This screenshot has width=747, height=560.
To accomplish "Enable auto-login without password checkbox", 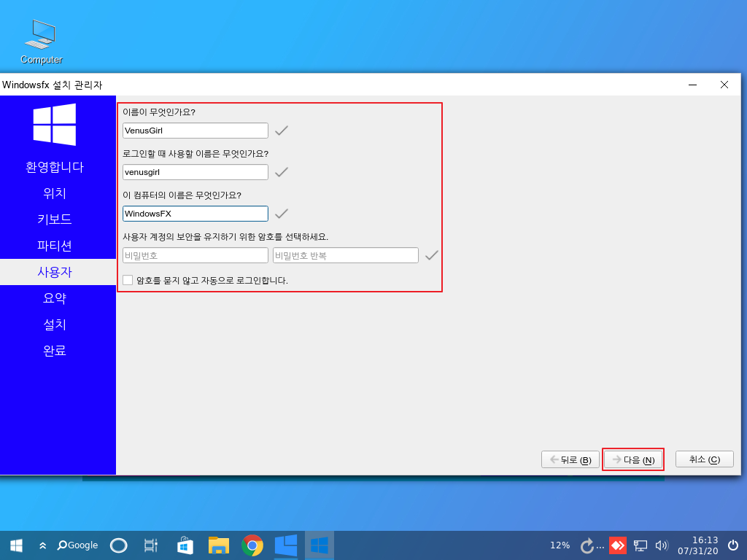I will click(x=128, y=280).
